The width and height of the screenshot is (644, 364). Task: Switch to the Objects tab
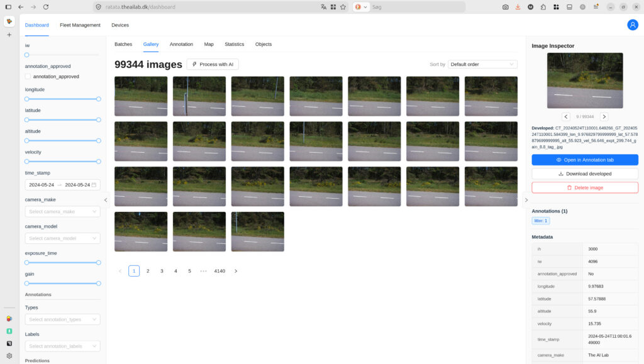pyautogui.click(x=264, y=44)
